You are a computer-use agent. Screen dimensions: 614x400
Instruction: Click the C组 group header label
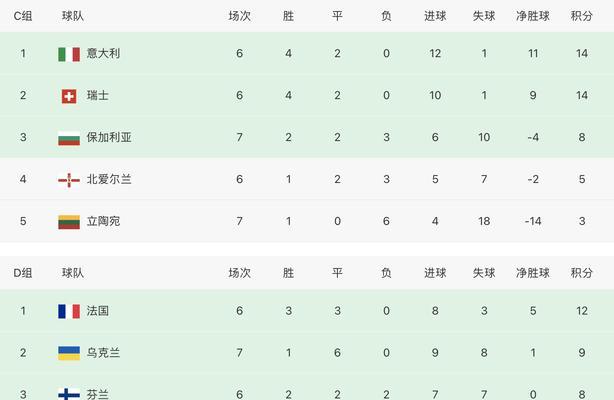23,16
